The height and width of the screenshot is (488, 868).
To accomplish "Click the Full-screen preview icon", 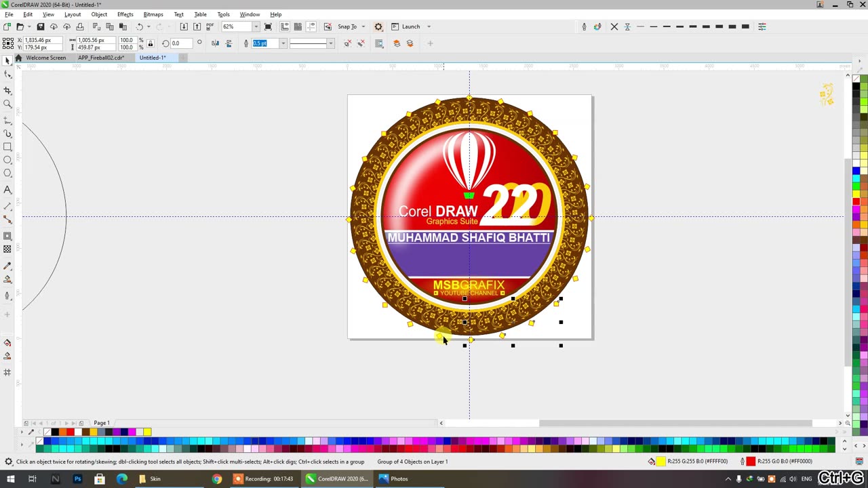I will (268, 26).
